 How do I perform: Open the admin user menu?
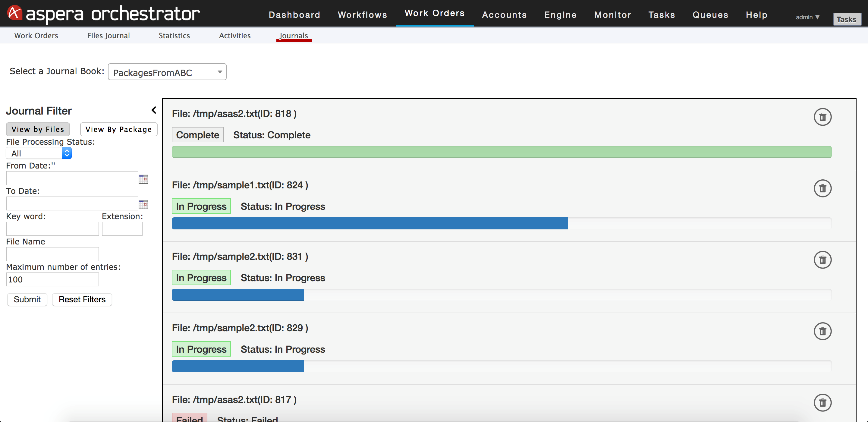tap(807, 17)
